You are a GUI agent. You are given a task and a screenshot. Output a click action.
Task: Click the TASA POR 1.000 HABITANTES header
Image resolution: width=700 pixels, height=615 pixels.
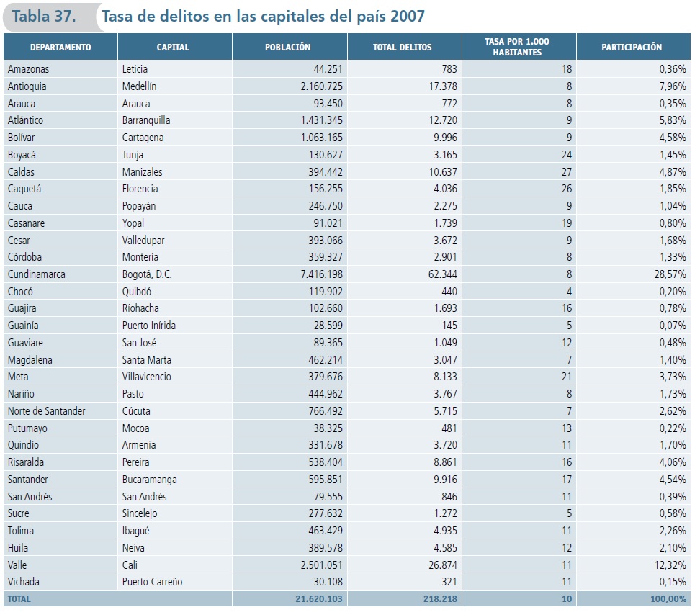tap(518, 48)
